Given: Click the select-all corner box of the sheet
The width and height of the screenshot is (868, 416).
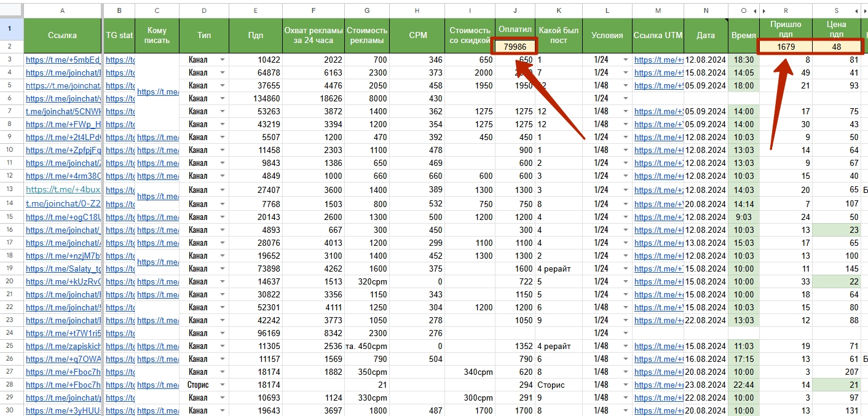Looking at the screenshot, I should [x=12, y=10].
